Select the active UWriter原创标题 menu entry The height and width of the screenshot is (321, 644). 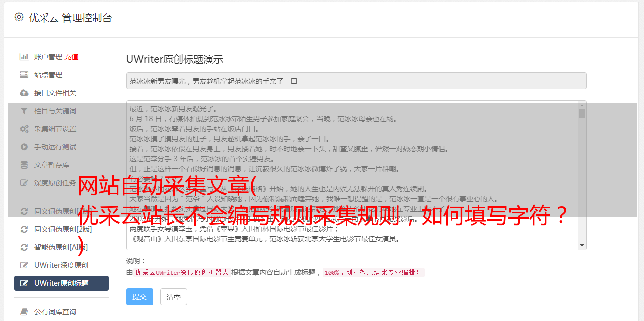pyautogui.click(x=61, y=283)
